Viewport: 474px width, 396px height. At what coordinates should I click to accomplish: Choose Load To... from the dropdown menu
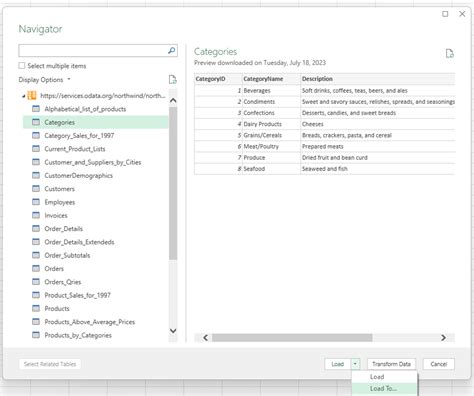tap(383, 388)
